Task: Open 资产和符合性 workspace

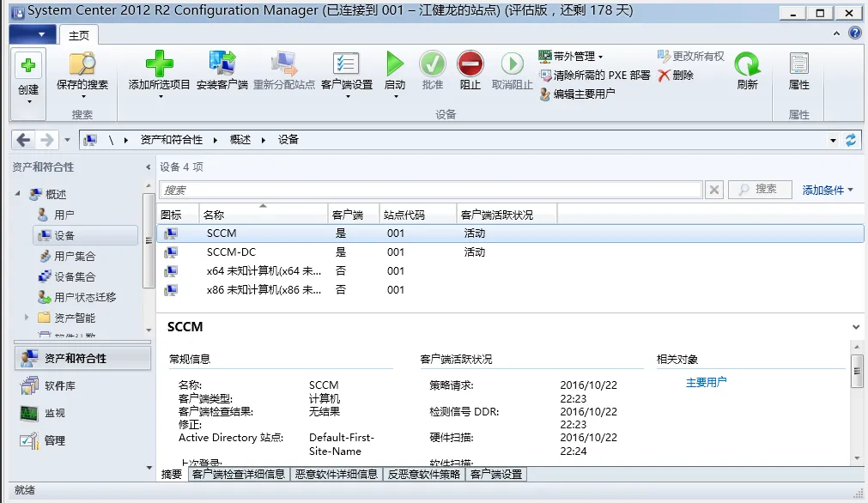Action: coord(82,358)
